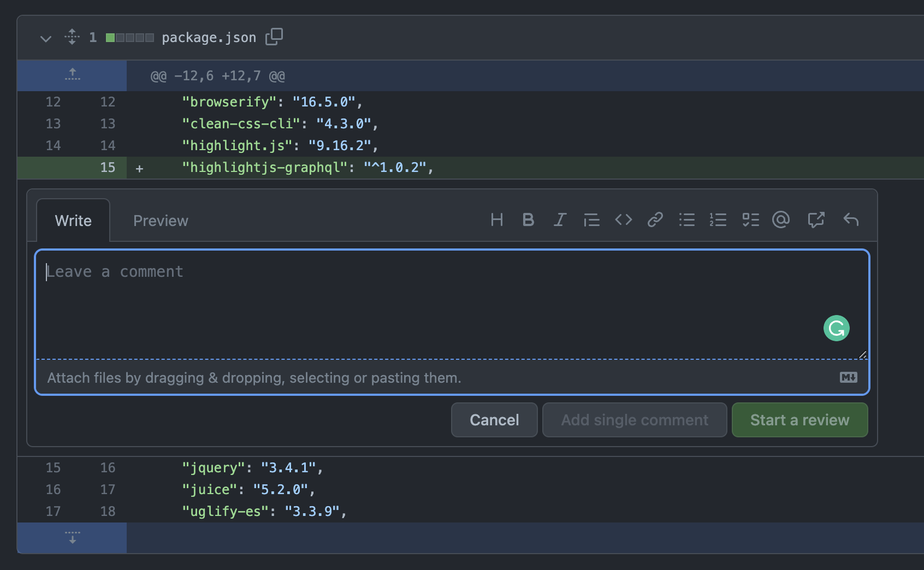
Task: Cancel the comment
Action: 494,420
